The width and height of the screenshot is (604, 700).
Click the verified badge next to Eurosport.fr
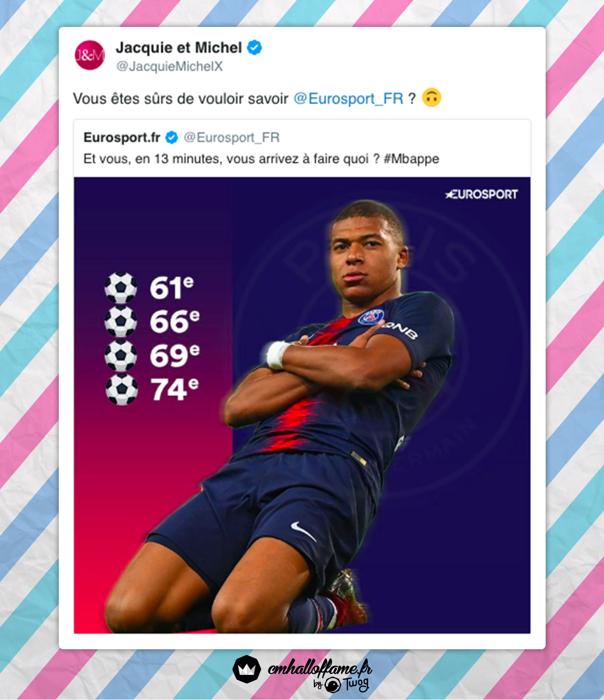coord(171,137)
